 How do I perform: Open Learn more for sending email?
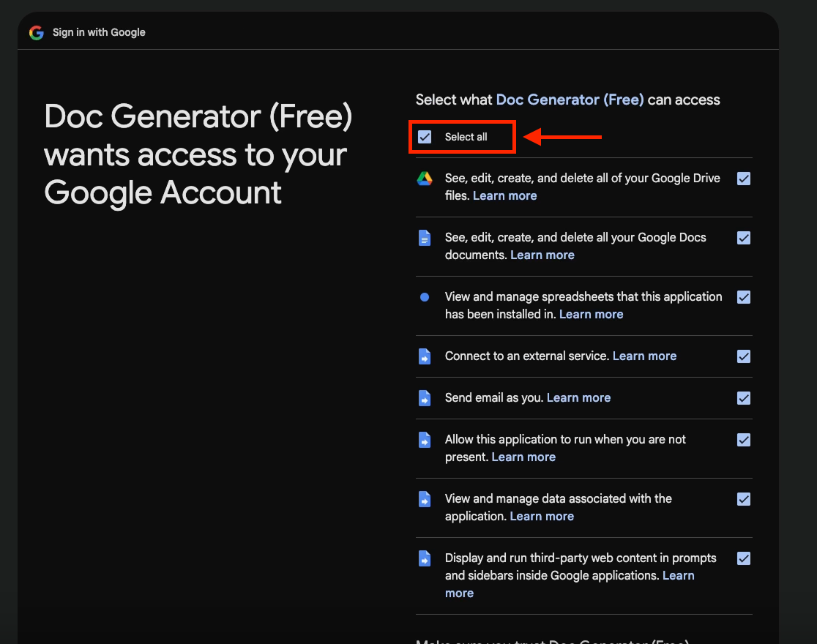pos(578,397)
